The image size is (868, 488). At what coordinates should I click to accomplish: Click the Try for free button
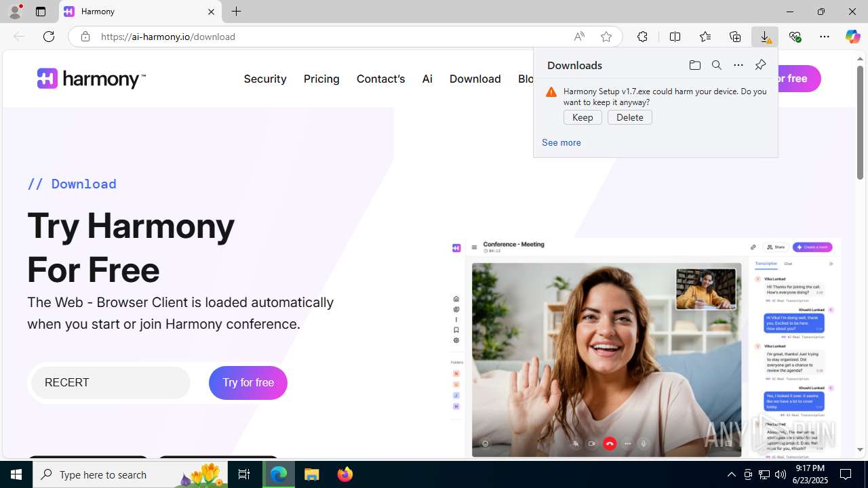[248, 383]
